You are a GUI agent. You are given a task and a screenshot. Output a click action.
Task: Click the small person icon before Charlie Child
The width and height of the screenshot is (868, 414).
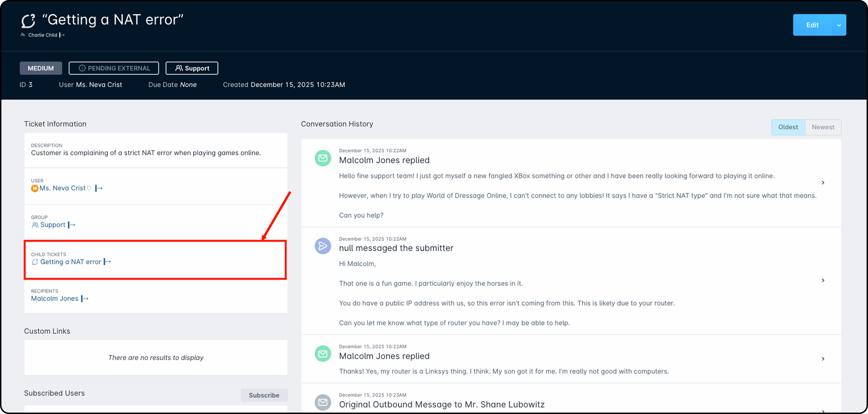click(x=23, y=35)
